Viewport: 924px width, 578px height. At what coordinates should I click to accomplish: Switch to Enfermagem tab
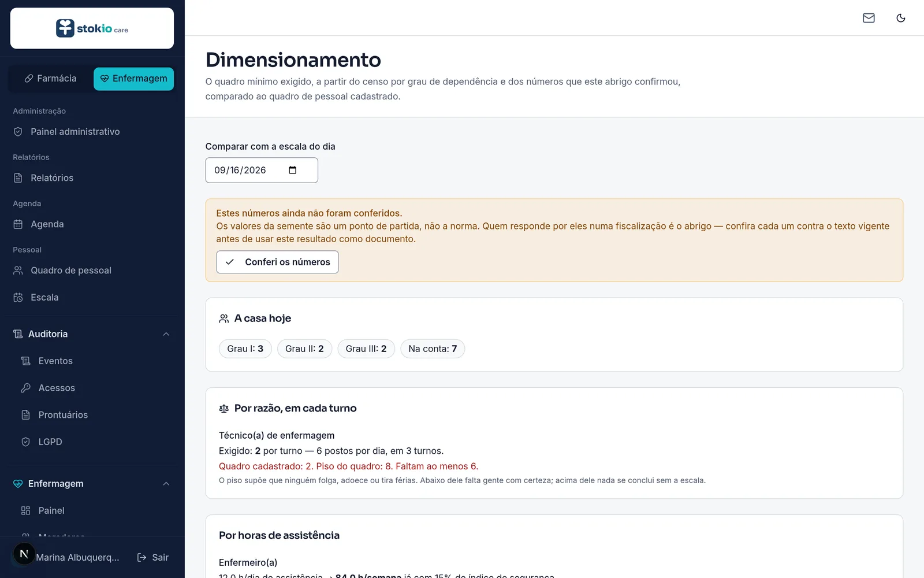[x=133, y=79]
